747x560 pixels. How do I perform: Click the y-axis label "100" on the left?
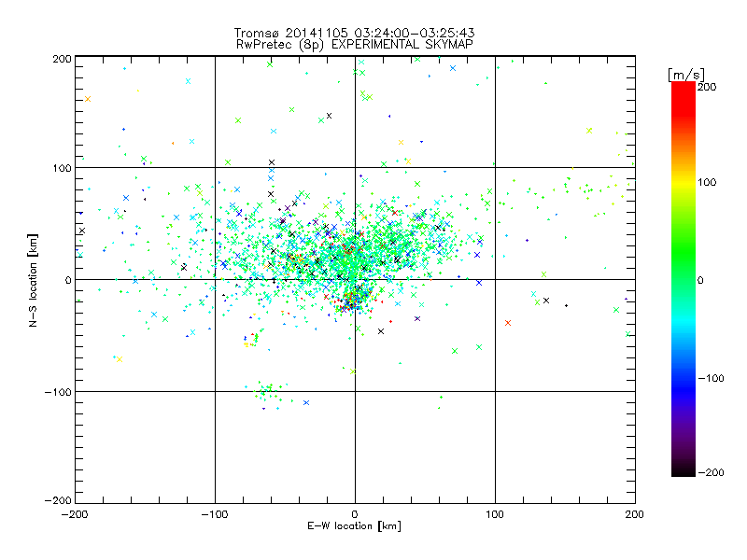pyautogui.click(x=62, y=168)
